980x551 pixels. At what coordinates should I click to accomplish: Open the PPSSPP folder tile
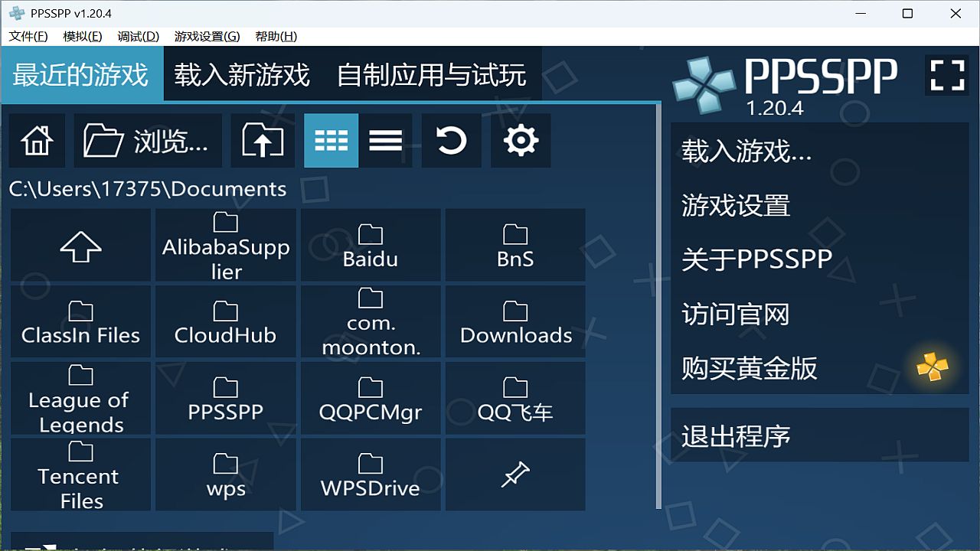(226, 398)
